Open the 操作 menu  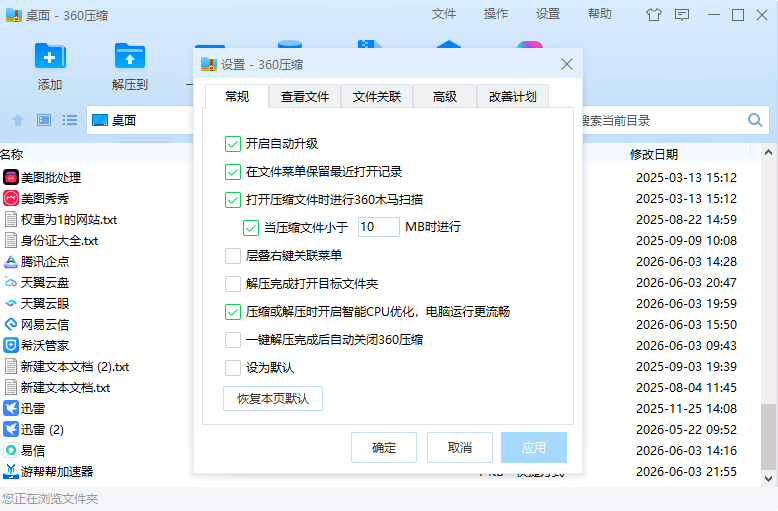[x=496, y=14]
